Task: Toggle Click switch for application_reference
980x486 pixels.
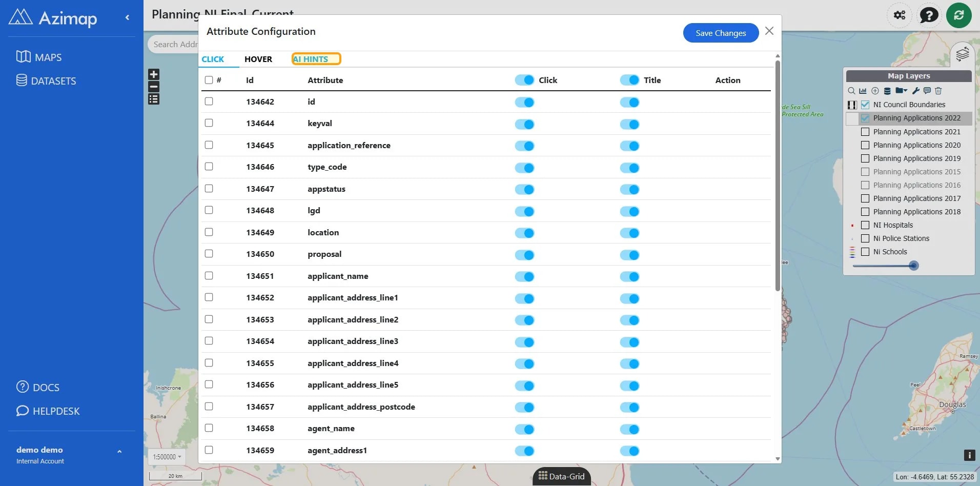Action: 525,146
